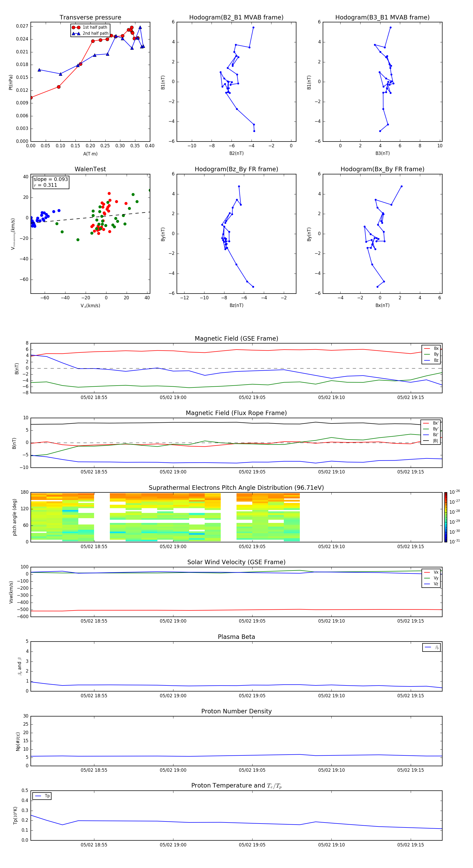Select the "1st half path" legend entry

90,27
